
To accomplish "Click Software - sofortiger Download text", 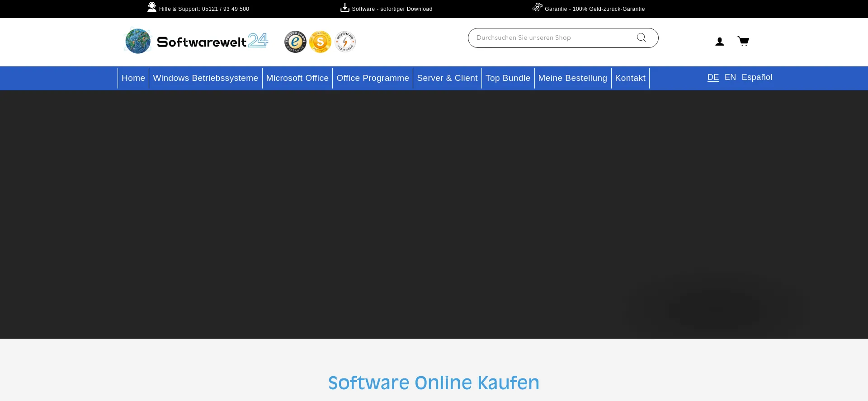I will [392, 9].
